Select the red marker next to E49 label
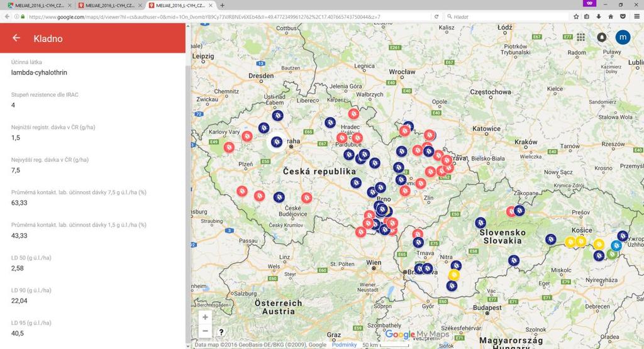This screenshot has height=349, width=644. coord(229,147)
